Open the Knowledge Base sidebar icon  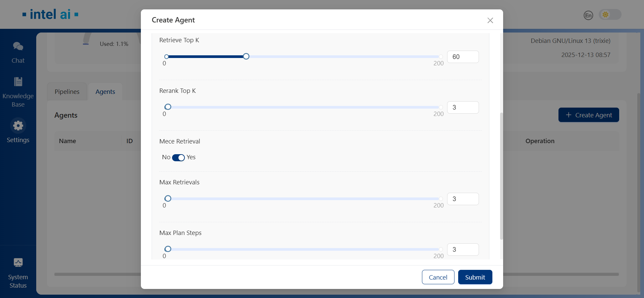[18, 82]
